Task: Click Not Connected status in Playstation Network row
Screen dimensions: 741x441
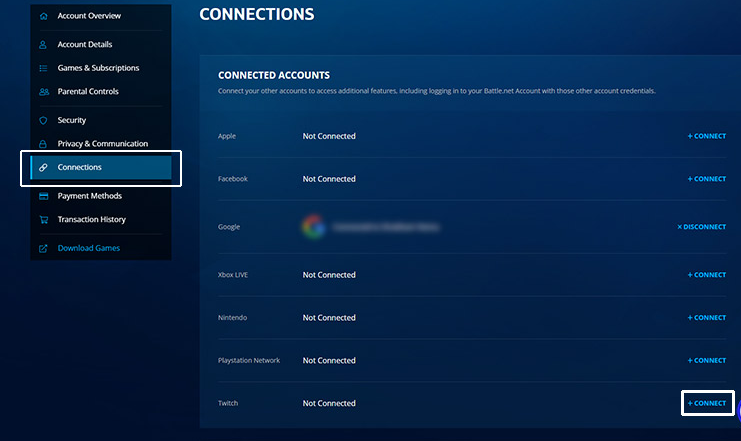Action: pyautogui.click(x=329, y=361)
